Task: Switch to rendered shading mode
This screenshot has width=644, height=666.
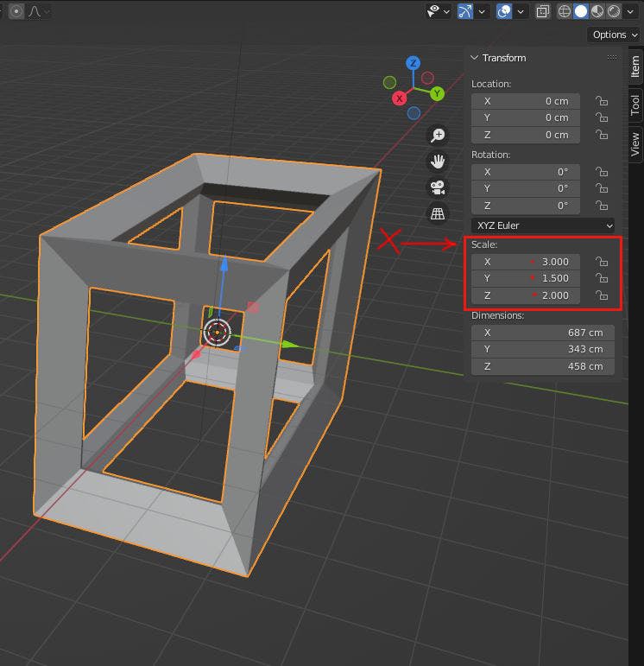Action: coord(614,11)
